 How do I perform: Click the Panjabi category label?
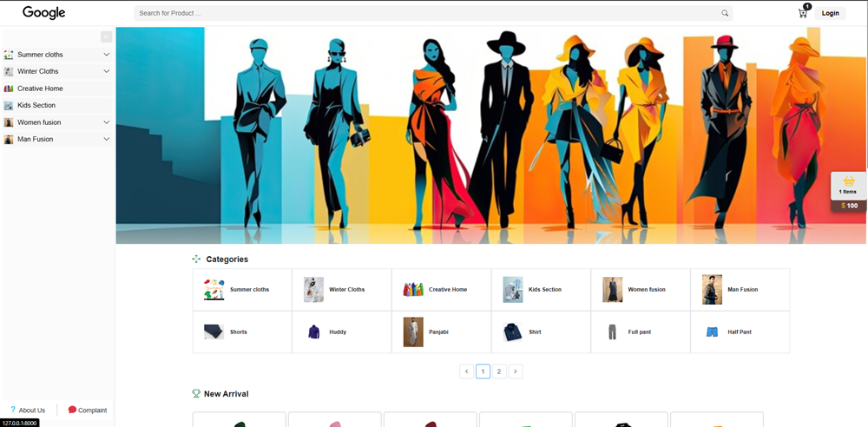click(438, 332)
